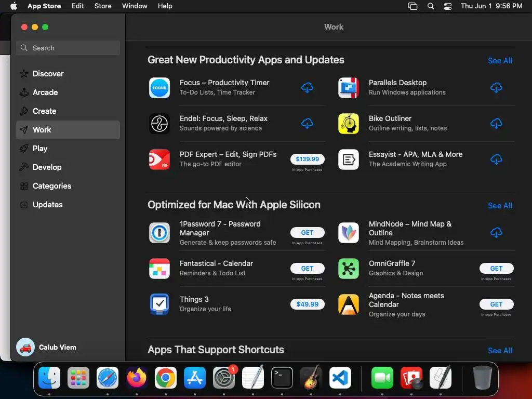This screenshot has height=399, width=532.
Task: Launch Finder from the Dock
Action: tap(49, 378)
